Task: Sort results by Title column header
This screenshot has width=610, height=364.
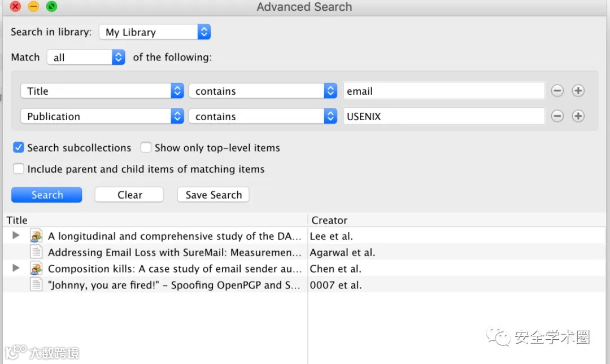Action: tap(152, 220)
